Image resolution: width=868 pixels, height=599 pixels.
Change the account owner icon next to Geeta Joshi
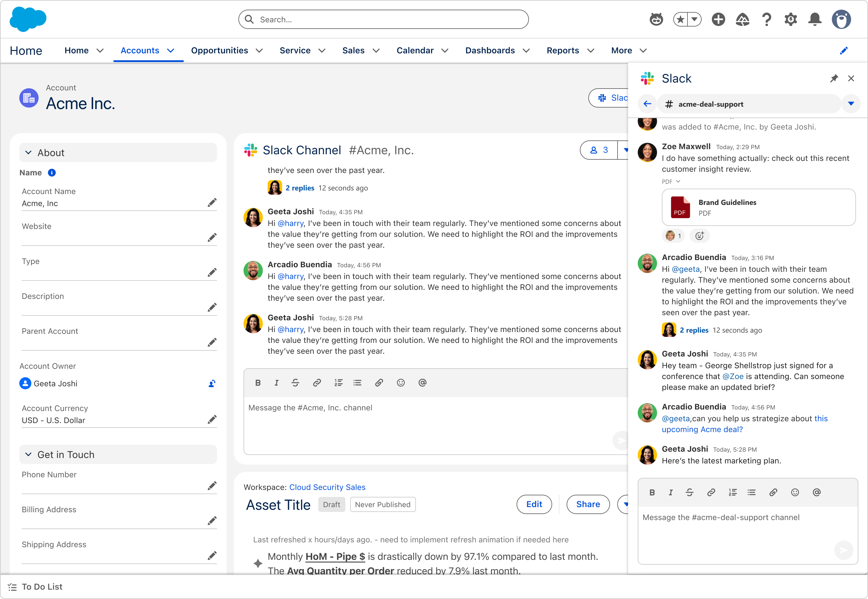(x=212, y=384)
